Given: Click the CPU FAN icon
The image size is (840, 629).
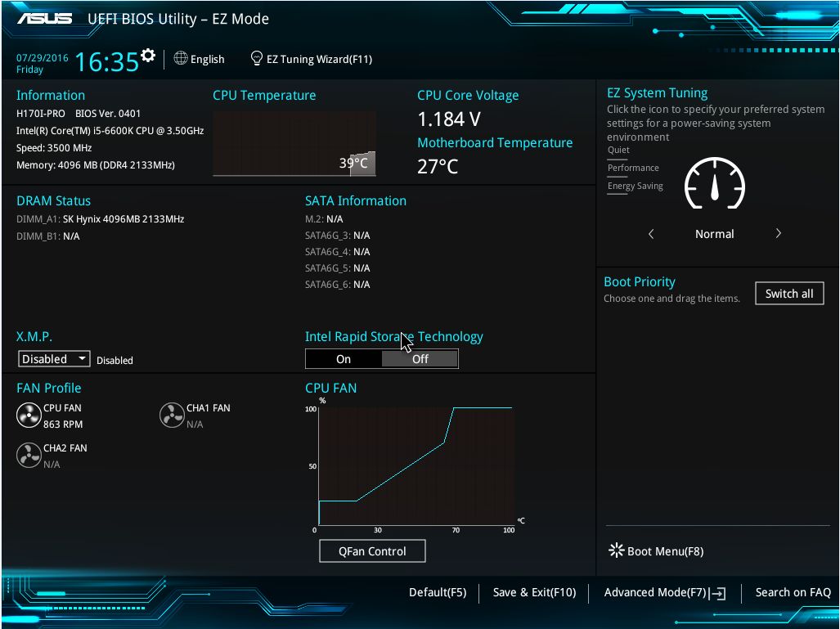Looking at the screenshot, I should point(29,416).
